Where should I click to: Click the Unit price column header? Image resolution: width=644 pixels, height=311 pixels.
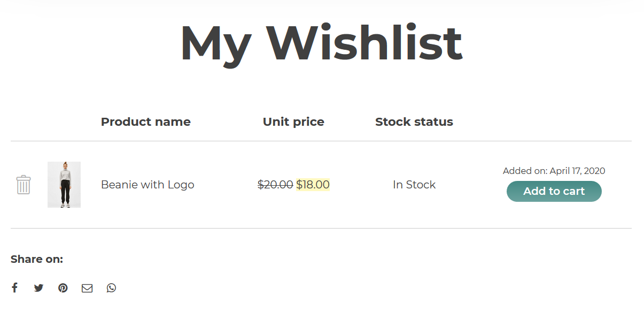[293, 122]
